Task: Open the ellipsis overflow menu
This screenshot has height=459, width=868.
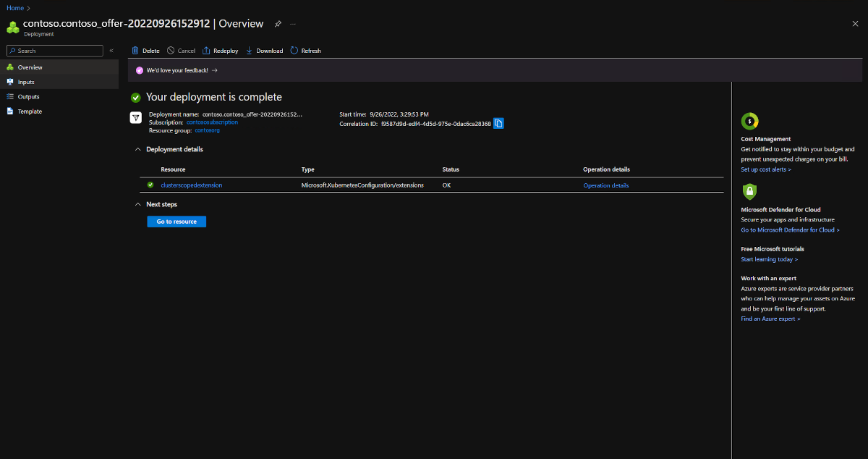Action: (293, 24)
